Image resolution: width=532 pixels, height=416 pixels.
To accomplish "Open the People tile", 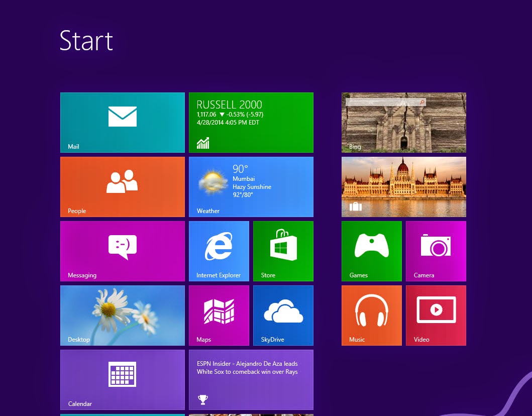I will tap(123, 186).
